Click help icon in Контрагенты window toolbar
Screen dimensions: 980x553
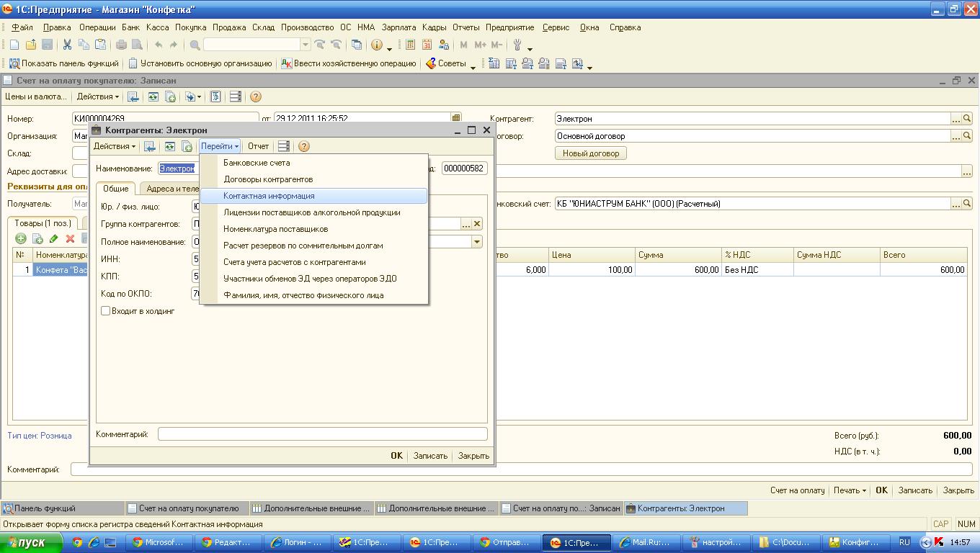303,146
